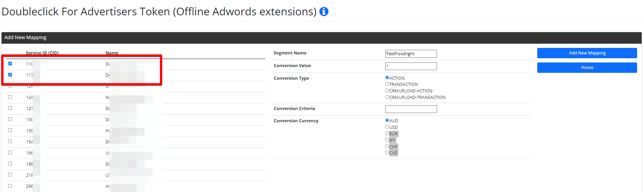Tick the checkbox for service ID 188
The image size is (644, 192).
pos(10,164)
